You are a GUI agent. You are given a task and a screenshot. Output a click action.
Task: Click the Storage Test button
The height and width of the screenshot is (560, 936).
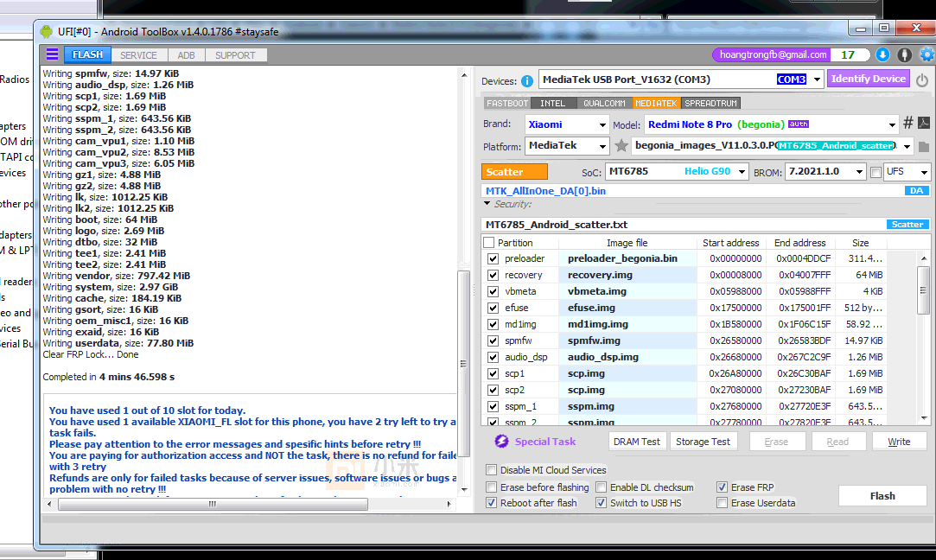703,442
